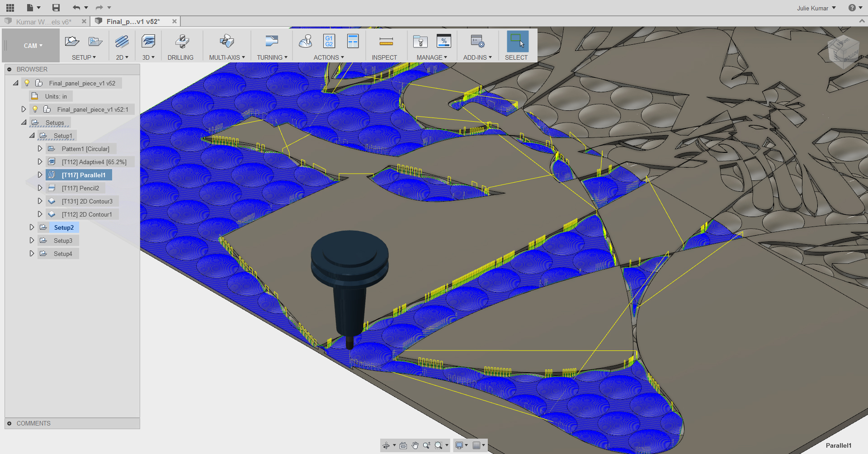Click the Add-Ins scripts icon
This screenshot has height=454, width=868.
point(477,42)
